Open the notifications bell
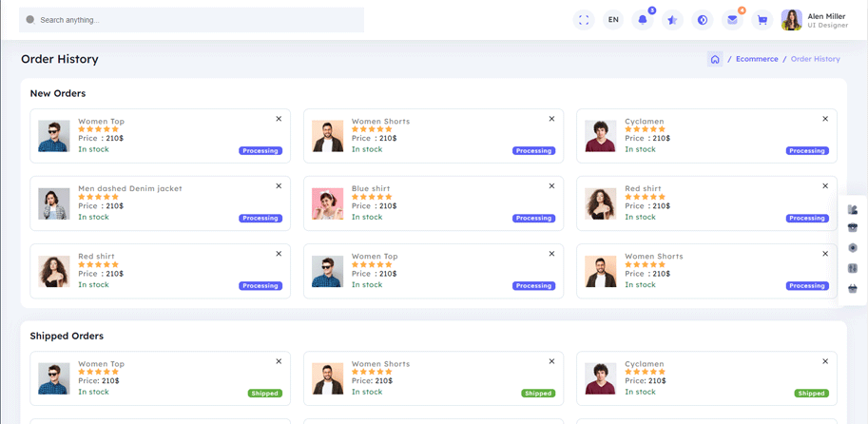The height and width of the screenshot is (424, 868). [643, 20]
